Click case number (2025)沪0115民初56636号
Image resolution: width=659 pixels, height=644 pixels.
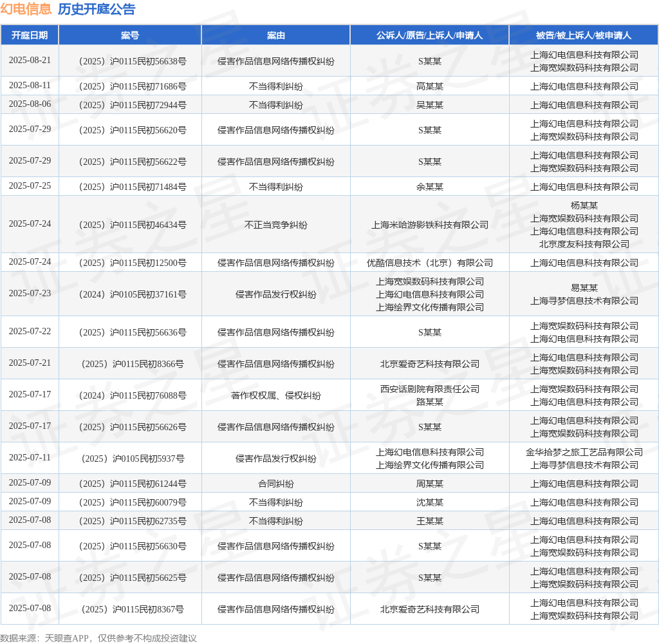pos(133,333)
